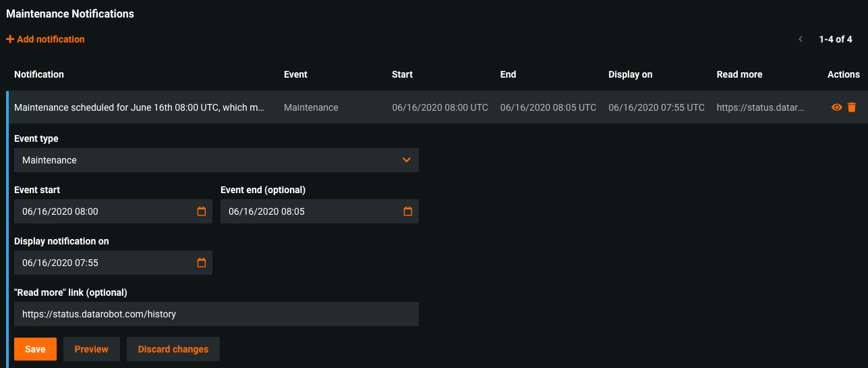The height and width of the screenshot is (368, 868).
Task: Open the Event end calendar picker
Action: click(407, 211)
